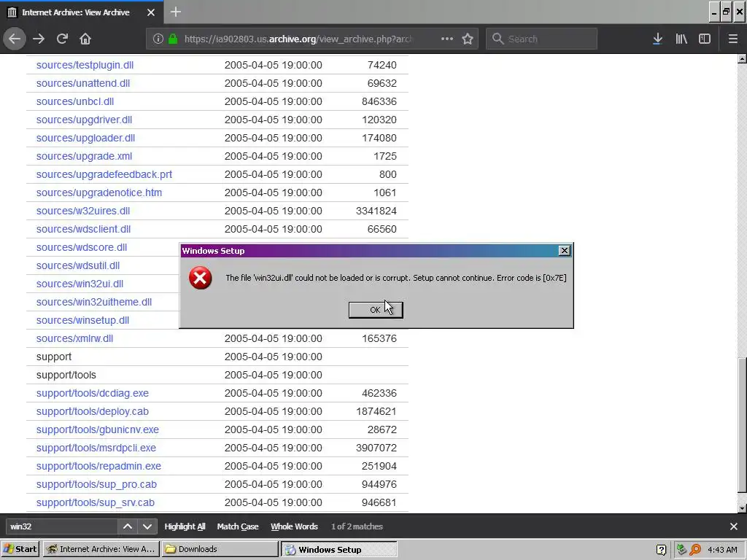Open support/tools/deploy.cab link

click(93, 411)
